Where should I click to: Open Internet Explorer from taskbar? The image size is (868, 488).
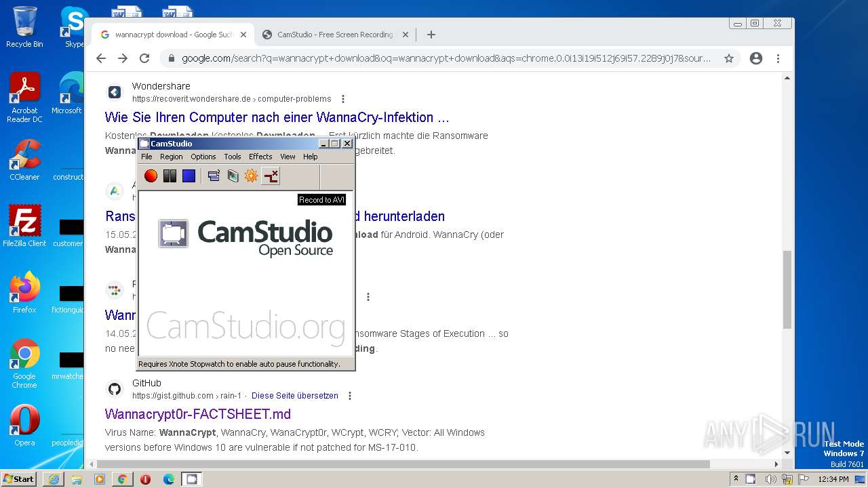[x=54, y=479]
